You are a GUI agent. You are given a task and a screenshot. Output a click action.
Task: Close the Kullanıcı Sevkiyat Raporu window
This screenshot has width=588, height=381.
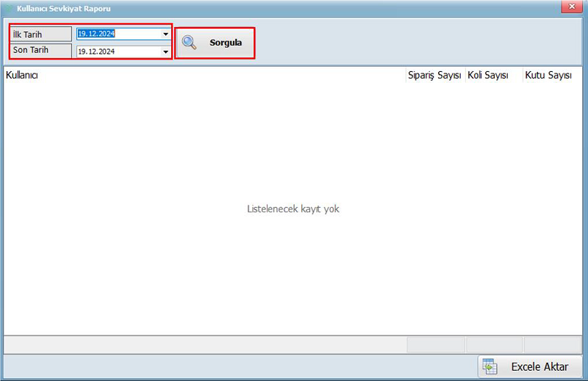pyautogui.click(x=570, y=7)
